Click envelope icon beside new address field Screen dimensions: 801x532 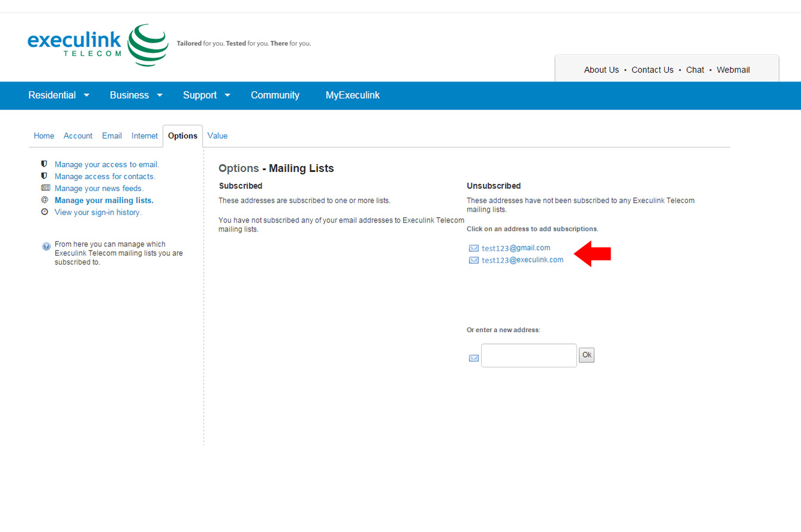click(474, 358)
